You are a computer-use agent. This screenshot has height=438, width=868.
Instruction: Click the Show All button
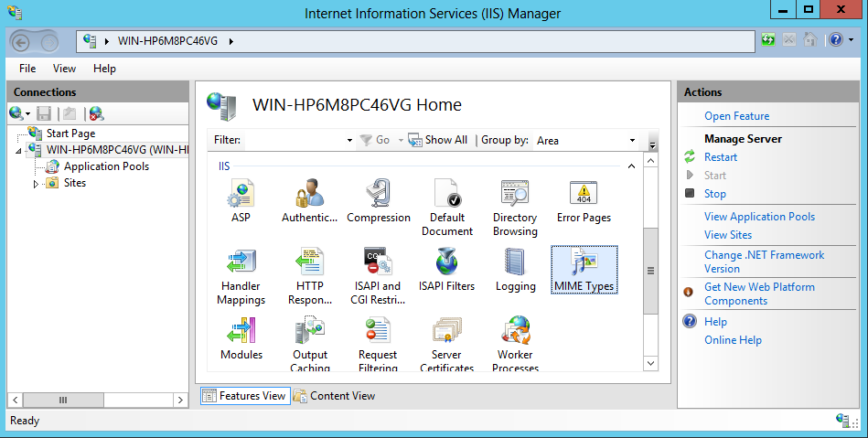[438, 140]
